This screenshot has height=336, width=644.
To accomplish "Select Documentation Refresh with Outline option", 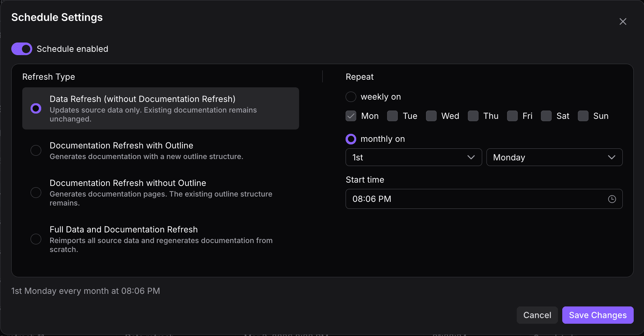I will pyautogui.click(x=36, y=150).
